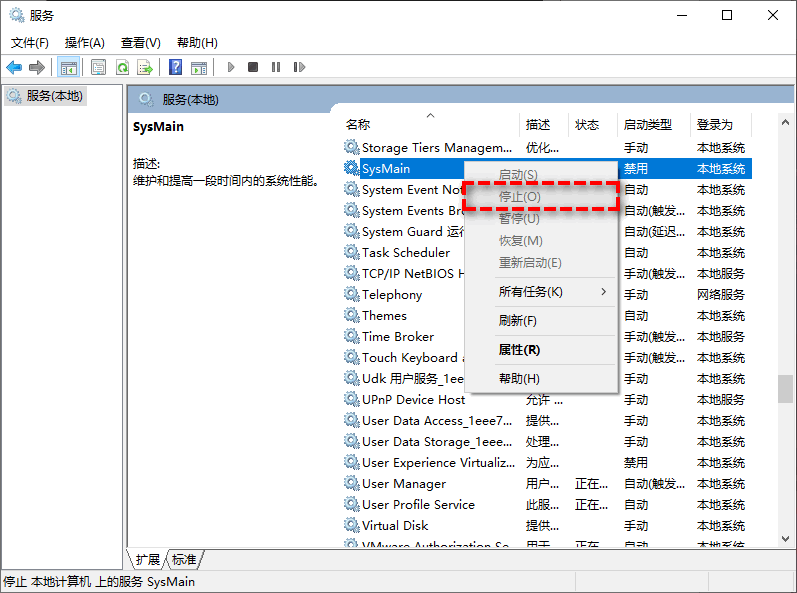Expand the 所有任务(K) submenu
797x593 pixels.
pos(540,292)
